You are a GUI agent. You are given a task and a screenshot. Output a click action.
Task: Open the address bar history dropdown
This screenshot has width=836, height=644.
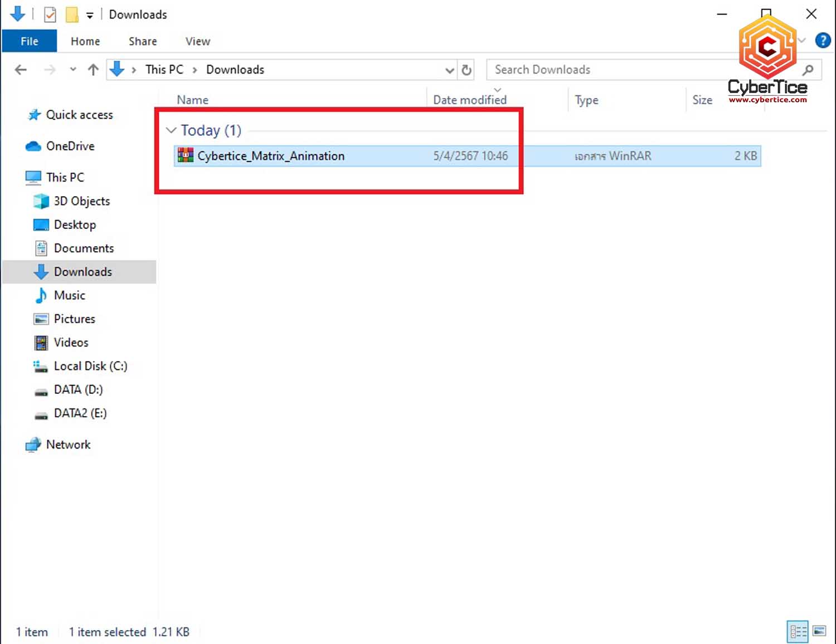pos(450,70)
